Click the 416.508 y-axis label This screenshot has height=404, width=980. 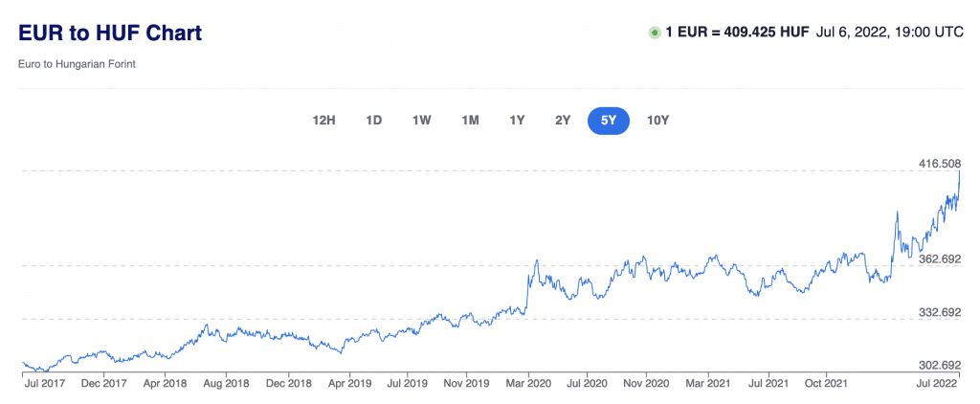tap(939, 164)
